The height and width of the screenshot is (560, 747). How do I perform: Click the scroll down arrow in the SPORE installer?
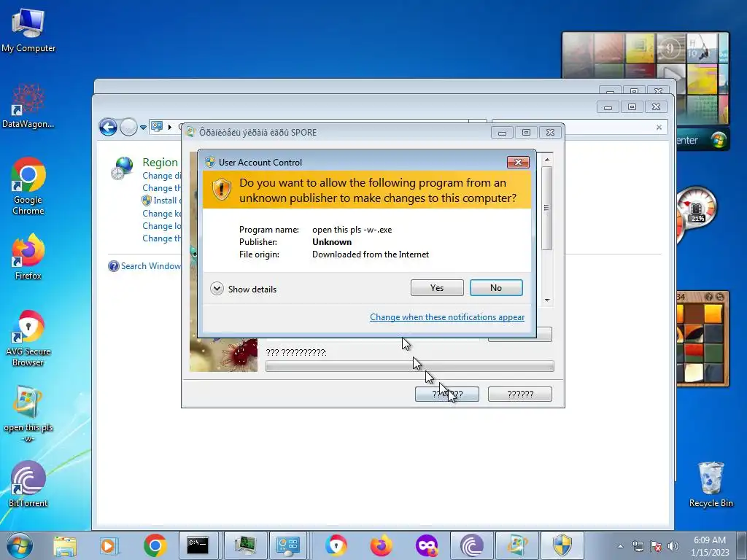coord(547,300)
